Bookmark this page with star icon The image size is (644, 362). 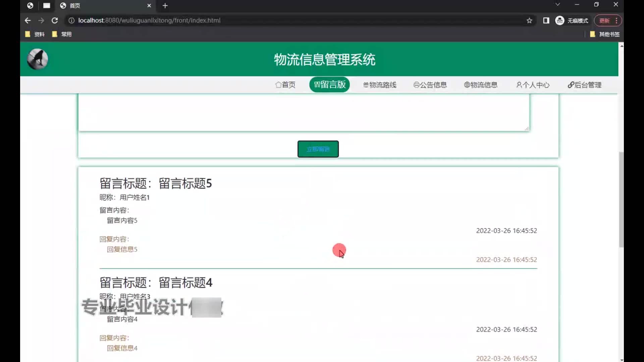[529, 20]
